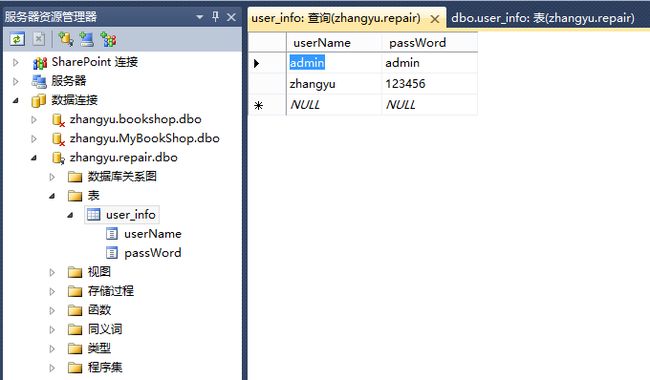Image resolution: width=650 pixels, height=380 pixels.
Task: Collapse the 表 folder
Action: pyautogui.click(x=52, y=196)
